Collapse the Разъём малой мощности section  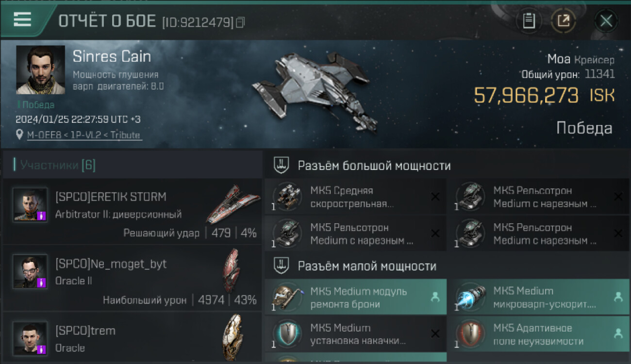[x=282, y=265]
